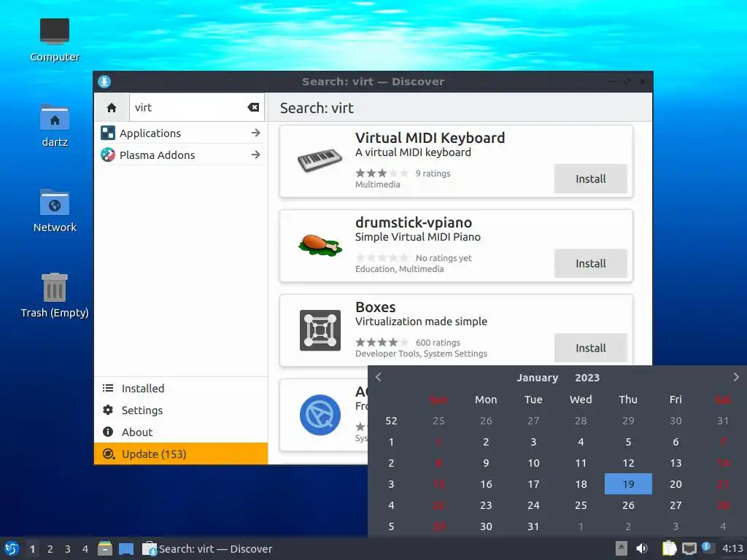This screenshot has width=747, height=560.
Task: Focus the search field containing virt
Action: tap(197, 107)
